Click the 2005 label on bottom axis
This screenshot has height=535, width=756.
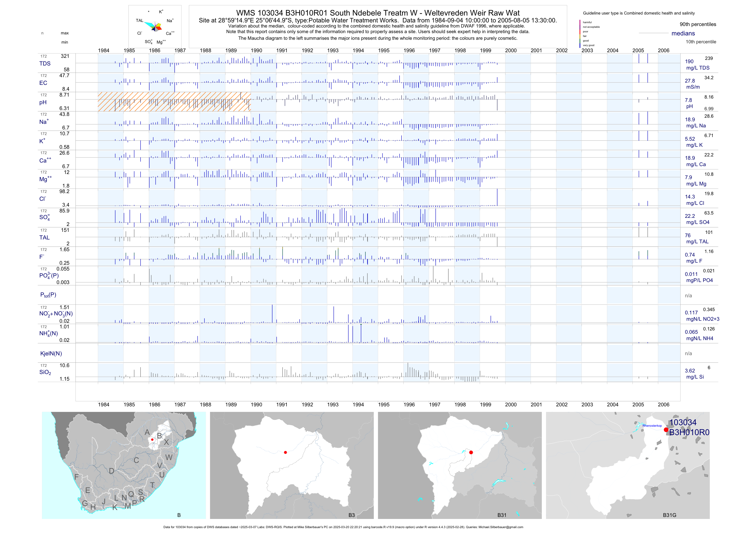click(638, 405)
